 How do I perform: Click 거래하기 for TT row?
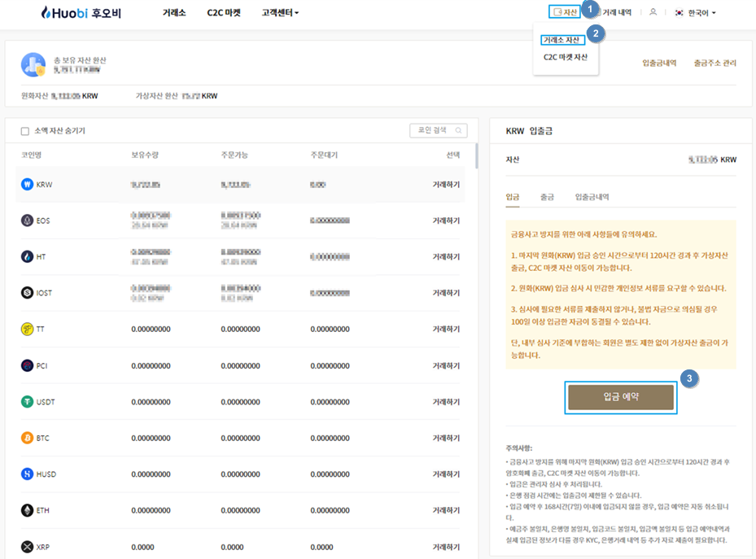click(x=446, y=330)
